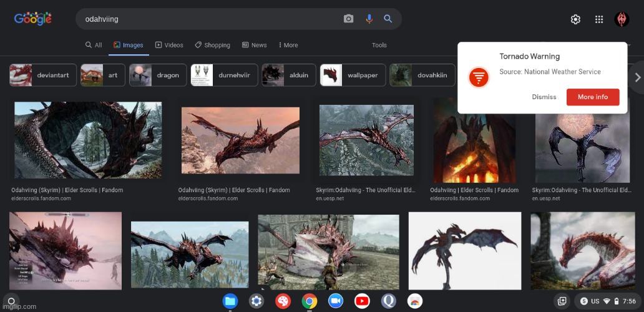Open the Files app in shelf

pyautogui.click(x=230, y=302)
